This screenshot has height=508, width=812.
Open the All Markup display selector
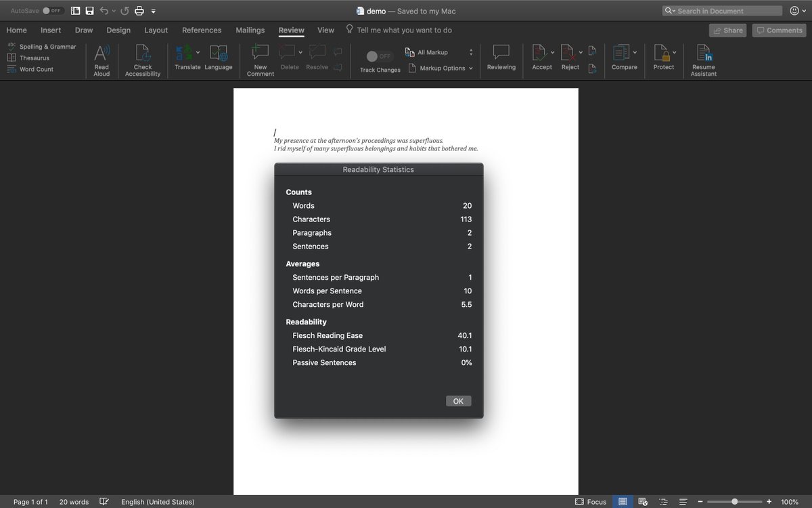[440, 52]
